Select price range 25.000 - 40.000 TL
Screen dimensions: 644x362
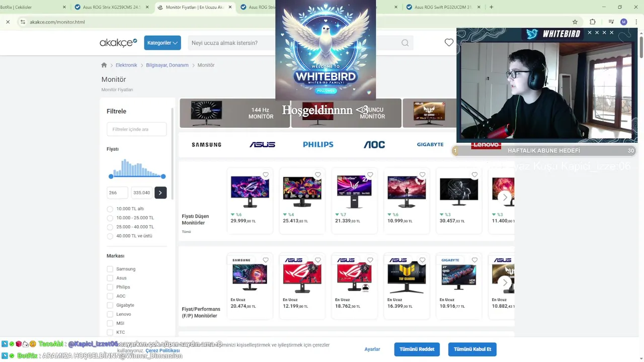[x=110, y=227]
